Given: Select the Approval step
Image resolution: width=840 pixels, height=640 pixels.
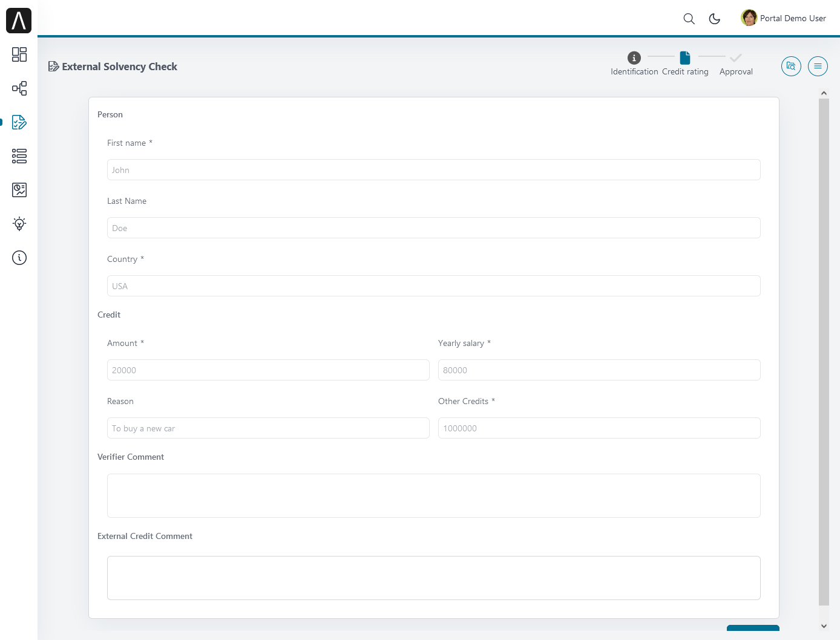Looking at the screenshot, I should pyautogui.click(x=736, y=64).
